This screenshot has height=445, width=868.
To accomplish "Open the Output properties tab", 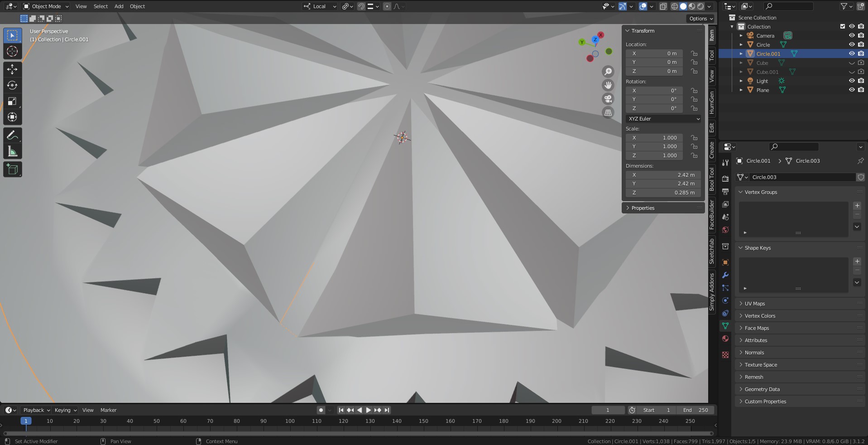I will 725,191.
